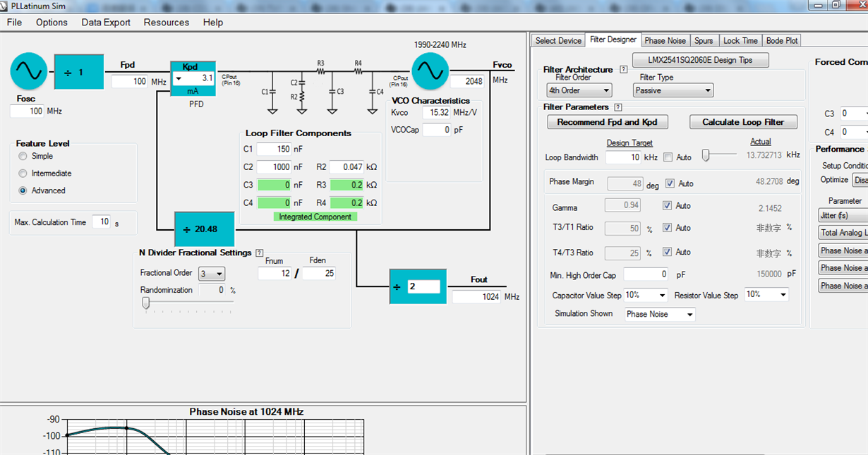This screenshot has height=455, width=868.
Task: Open N Divider Fractional Settings help icon
Action: tap(260, 253)
